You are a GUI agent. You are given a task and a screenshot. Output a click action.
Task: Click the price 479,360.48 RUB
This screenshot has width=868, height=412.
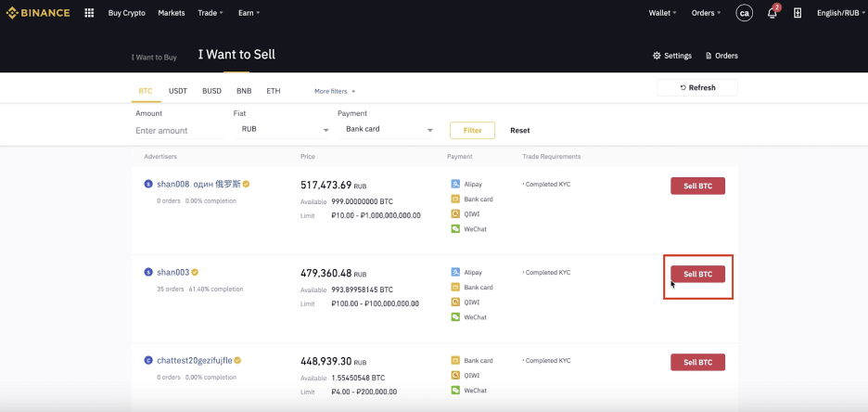pyautogui.click(x=333, y=273)
